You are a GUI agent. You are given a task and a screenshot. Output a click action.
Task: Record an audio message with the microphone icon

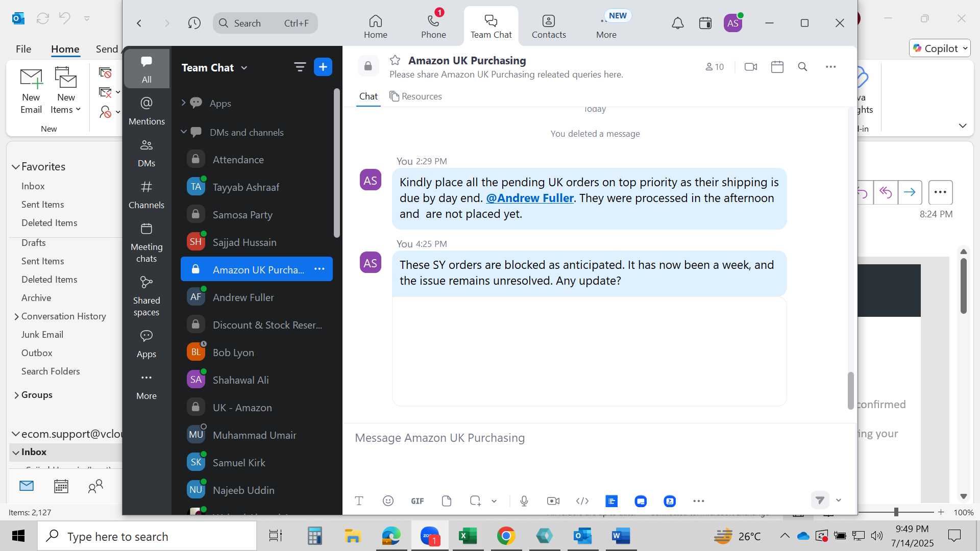click(524, 501)
